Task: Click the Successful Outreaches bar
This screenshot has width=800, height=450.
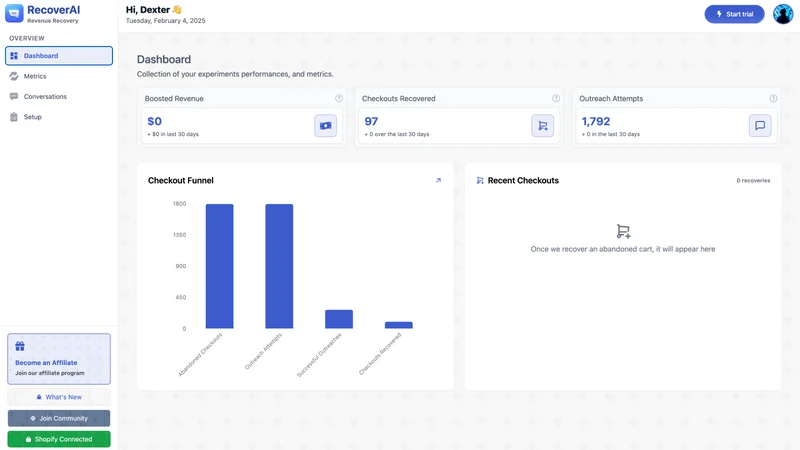Action: click(x=339, y=319)
